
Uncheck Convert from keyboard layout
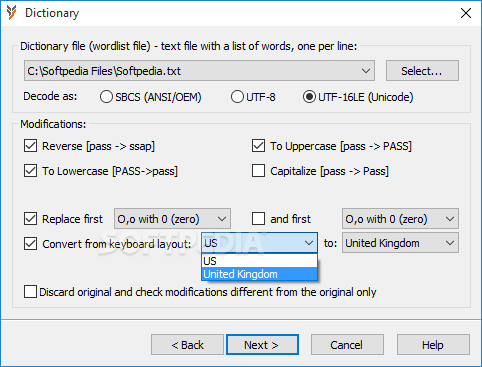pyautogui.click(x=30, y=244)
